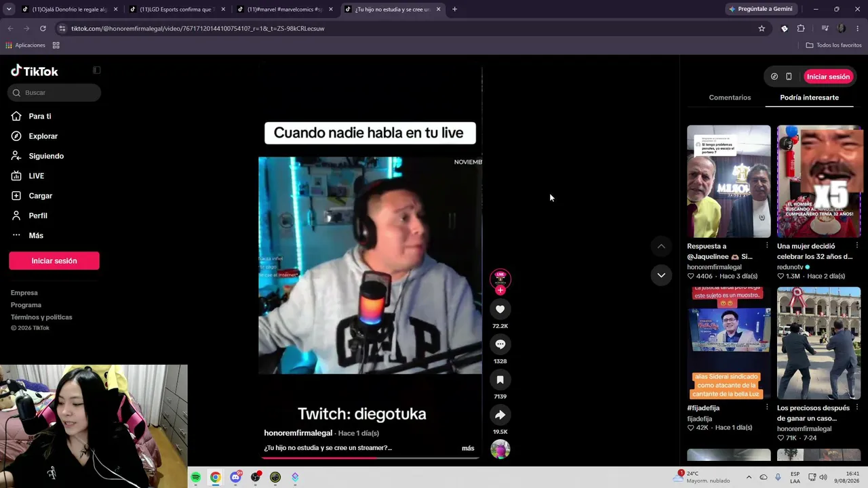
Task: Open the TikTok coins icon near login
Action: click(x=774, y=77)
